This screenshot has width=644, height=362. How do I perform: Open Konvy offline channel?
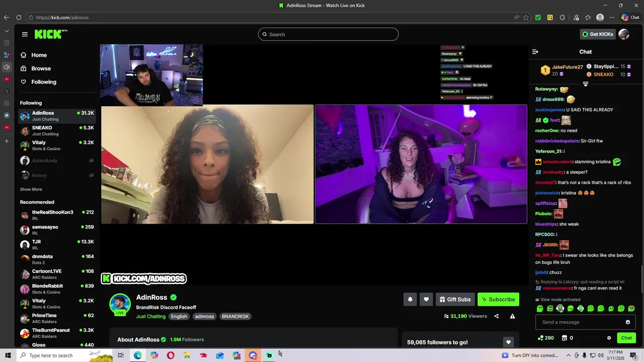click(57, 175)
